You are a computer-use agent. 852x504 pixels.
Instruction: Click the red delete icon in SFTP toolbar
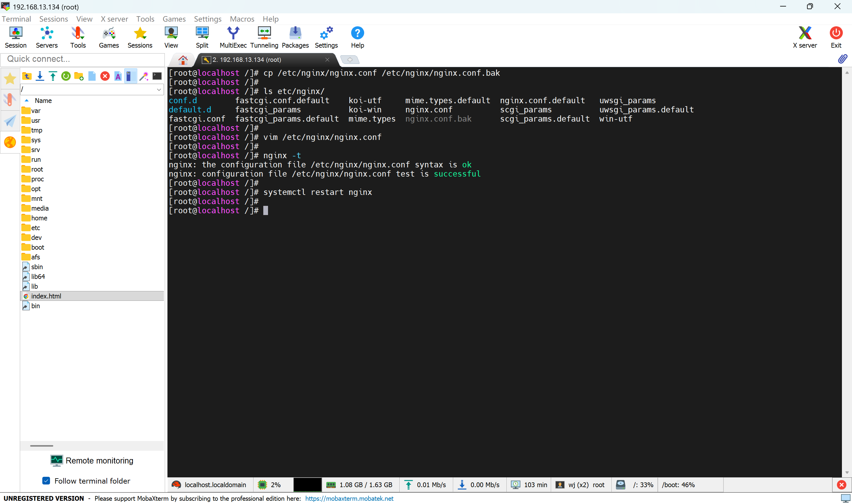(x=105, y=76)
